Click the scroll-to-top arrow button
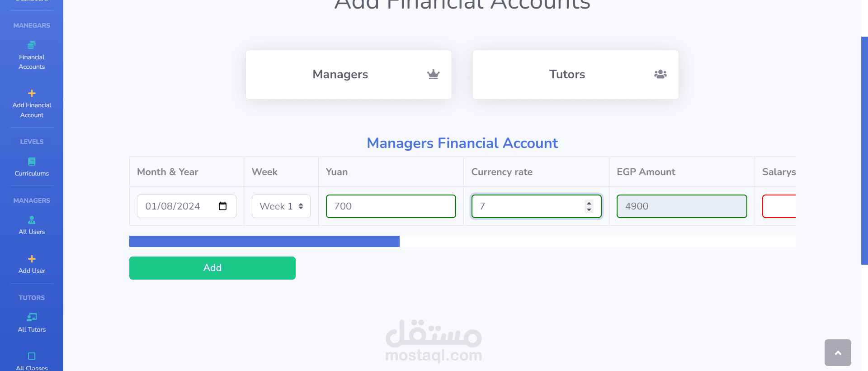The image size is (868, 371). click(838, 352)
